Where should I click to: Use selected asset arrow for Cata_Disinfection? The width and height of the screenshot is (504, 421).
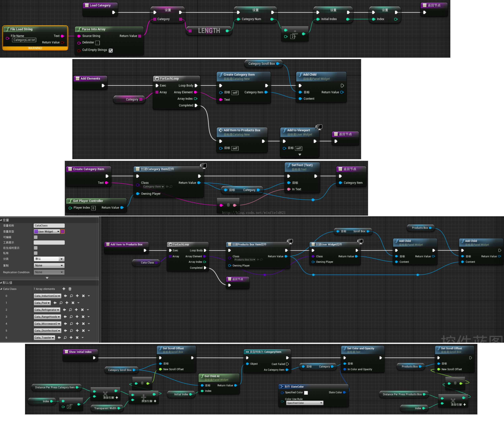click(66, 331)
